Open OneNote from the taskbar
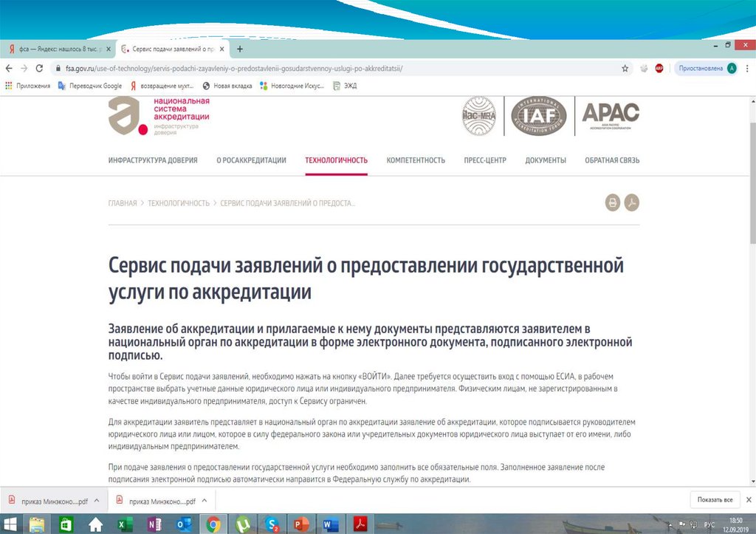 154,524
